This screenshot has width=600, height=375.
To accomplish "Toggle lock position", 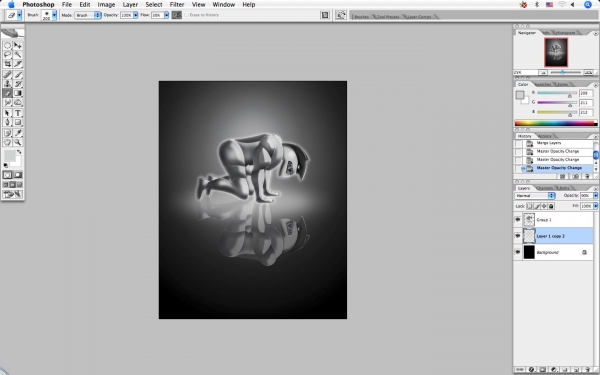I will tap(544, 206).
